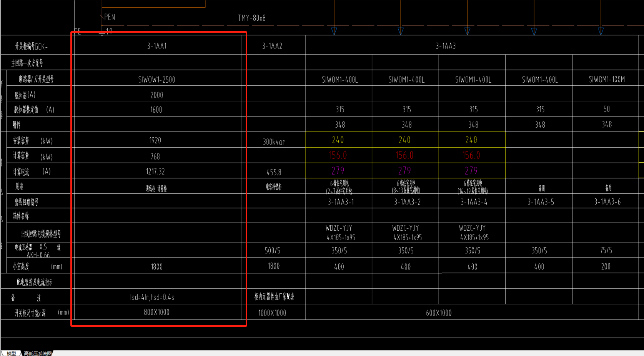Pick compartment height value 200
The image size is (644, 356).
pos(606,266)
